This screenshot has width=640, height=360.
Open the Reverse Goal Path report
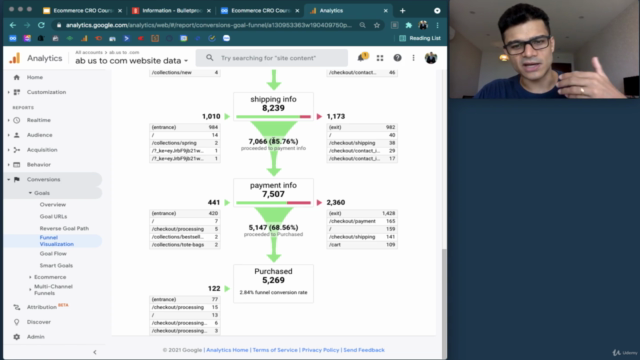click(x=64, y=228)
